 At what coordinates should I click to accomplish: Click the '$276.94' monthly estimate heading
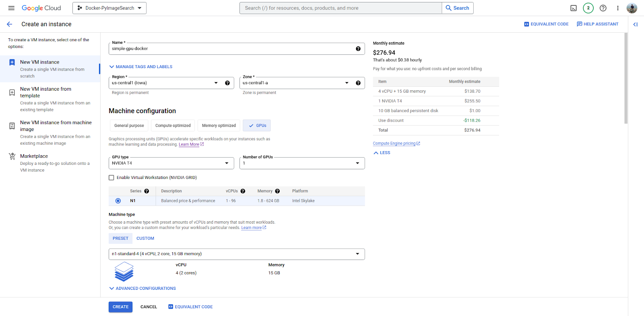[384, 53]
